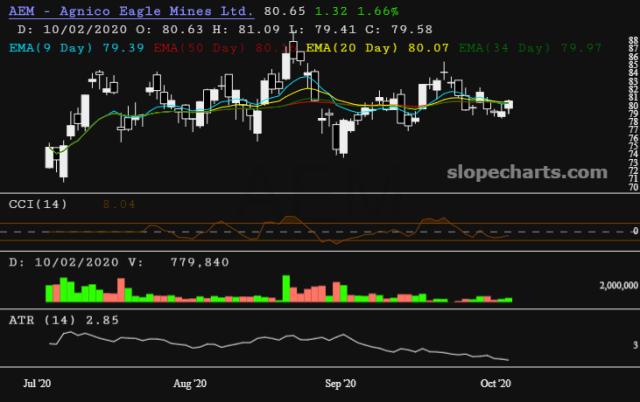Click the Aug '20 date axis marker
The image size is (640, 402).
coord(190,384)
